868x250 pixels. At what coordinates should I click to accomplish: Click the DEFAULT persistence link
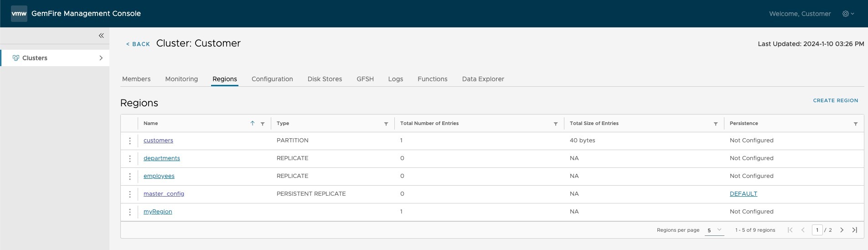coord(744,194)
